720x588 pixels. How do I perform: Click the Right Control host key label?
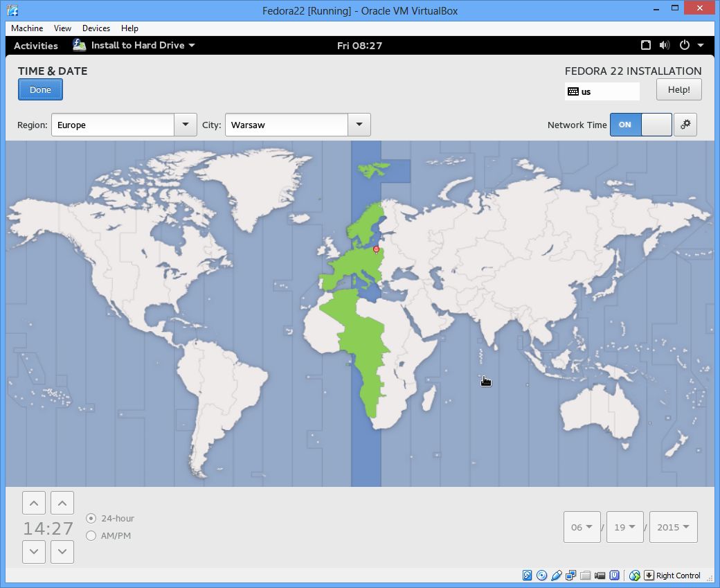point(678,576)
